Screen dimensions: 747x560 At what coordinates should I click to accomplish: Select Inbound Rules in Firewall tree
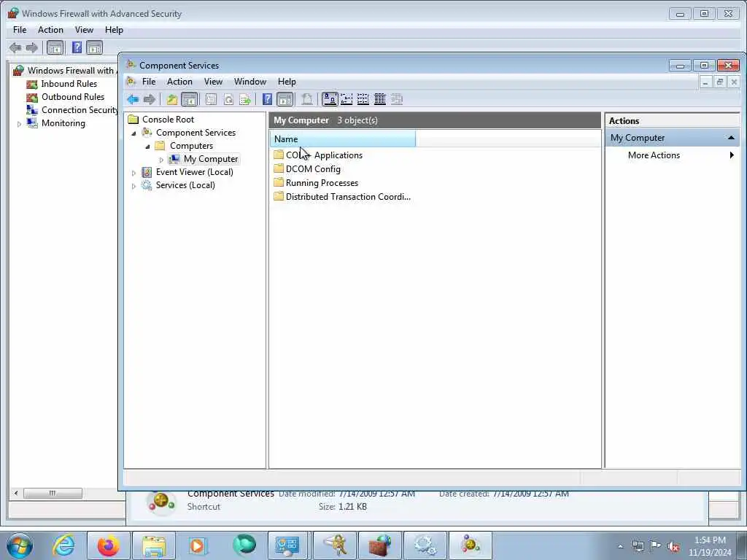[x=69, y=83]
